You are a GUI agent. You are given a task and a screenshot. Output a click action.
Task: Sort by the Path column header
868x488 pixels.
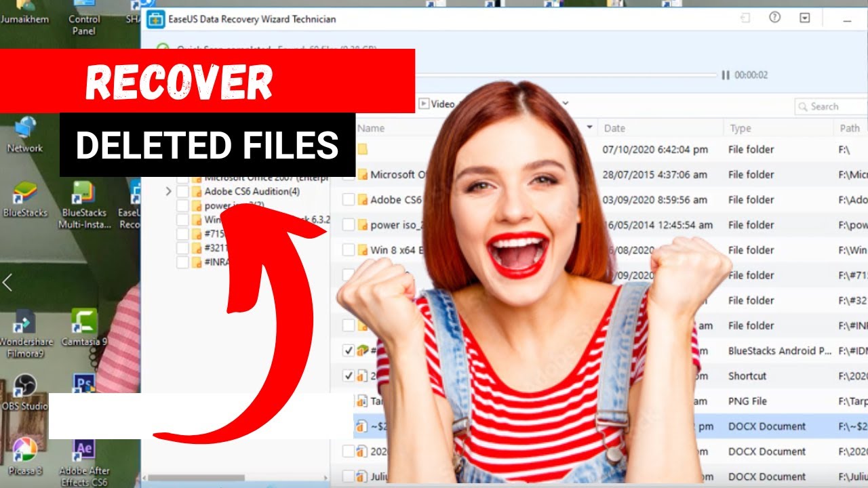(x=850, y=128)
